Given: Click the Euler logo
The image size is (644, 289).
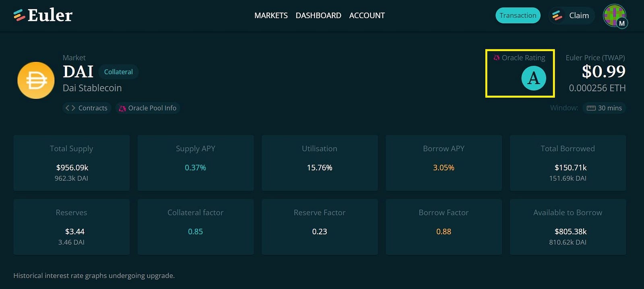Looking at the screenshot, I should [x=43, y=15].
